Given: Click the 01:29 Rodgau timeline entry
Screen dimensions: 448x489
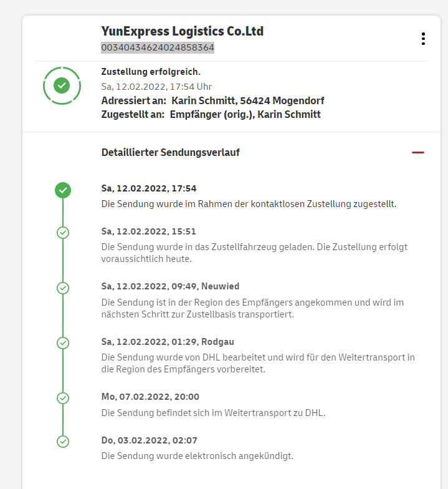Looking at the screenshot, I should coord(168,342).
